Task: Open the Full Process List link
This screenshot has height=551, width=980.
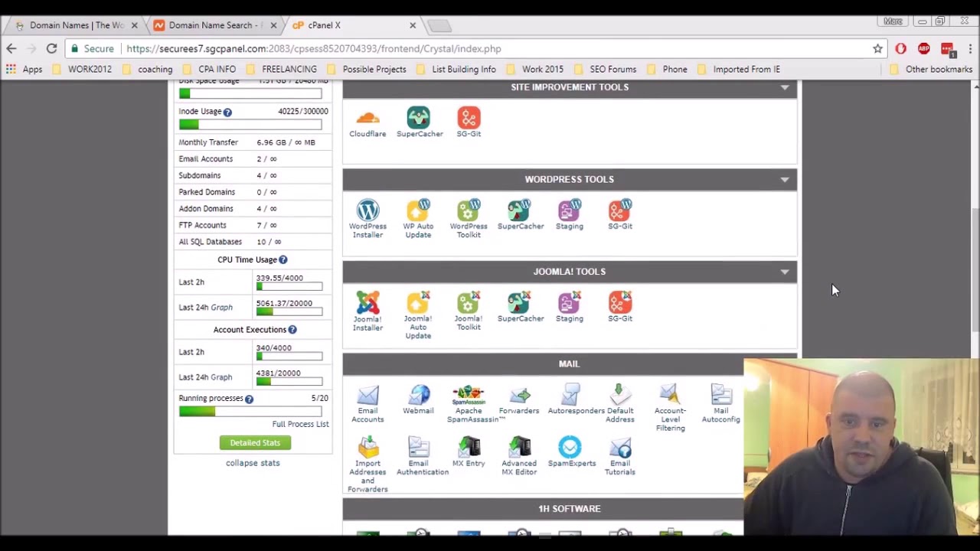Action: (300, 424)
